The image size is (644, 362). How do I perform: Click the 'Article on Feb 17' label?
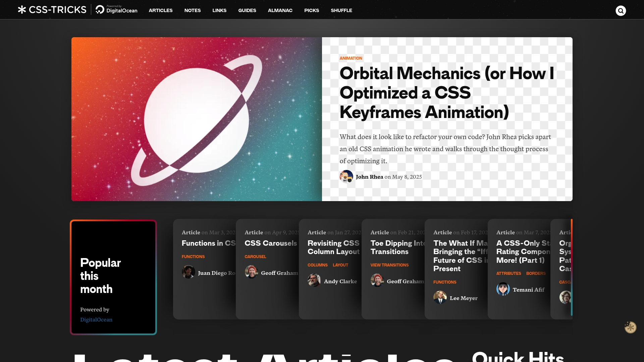(x=461, y=233)
